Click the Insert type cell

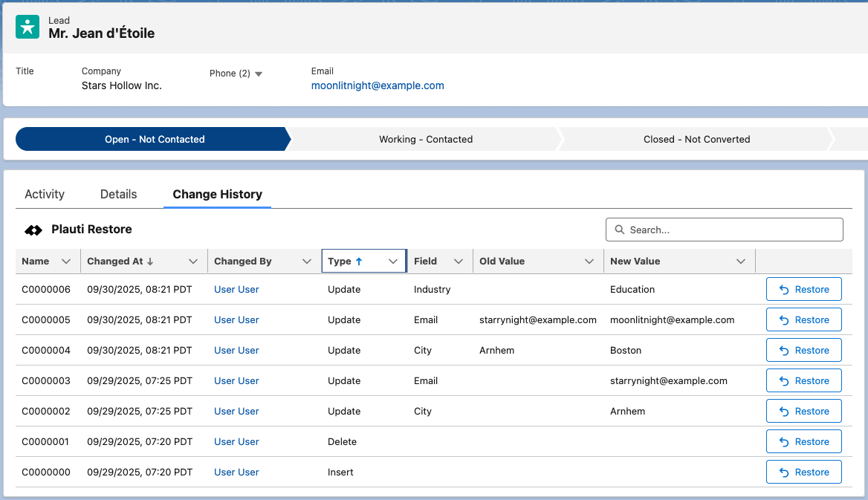340,473
